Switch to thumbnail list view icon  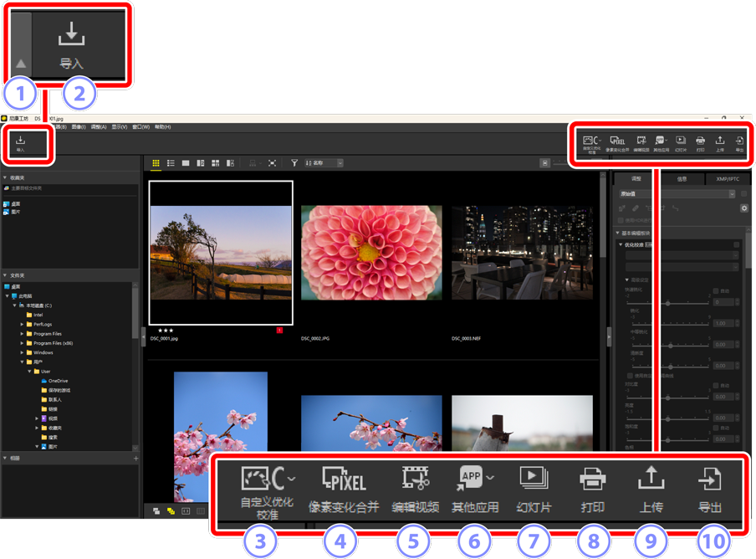[x=171, y=163]
